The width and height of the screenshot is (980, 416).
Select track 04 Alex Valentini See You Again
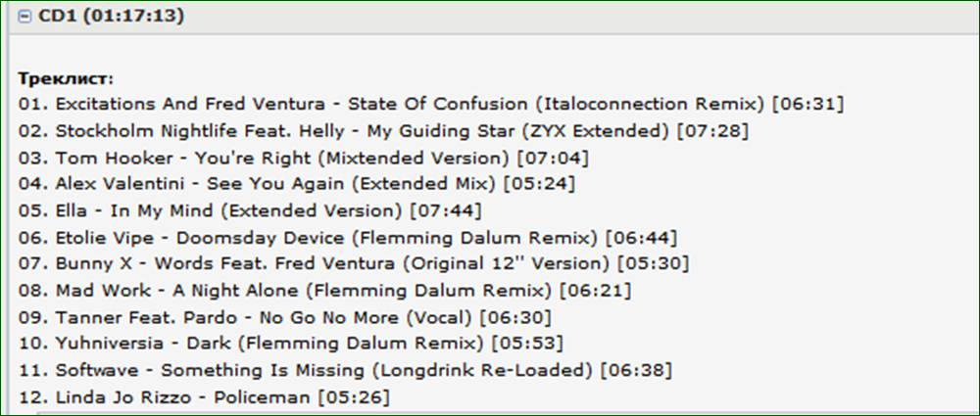296,185
